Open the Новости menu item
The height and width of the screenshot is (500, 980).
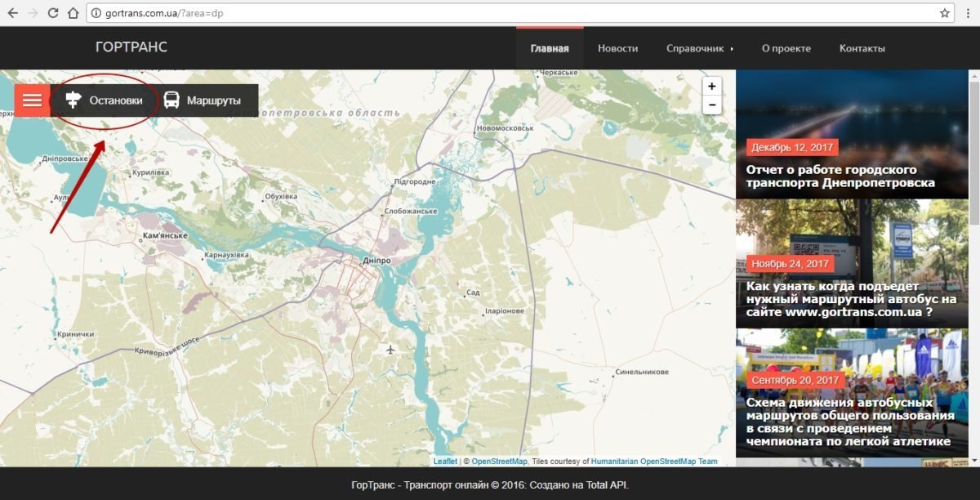(617, 48)
